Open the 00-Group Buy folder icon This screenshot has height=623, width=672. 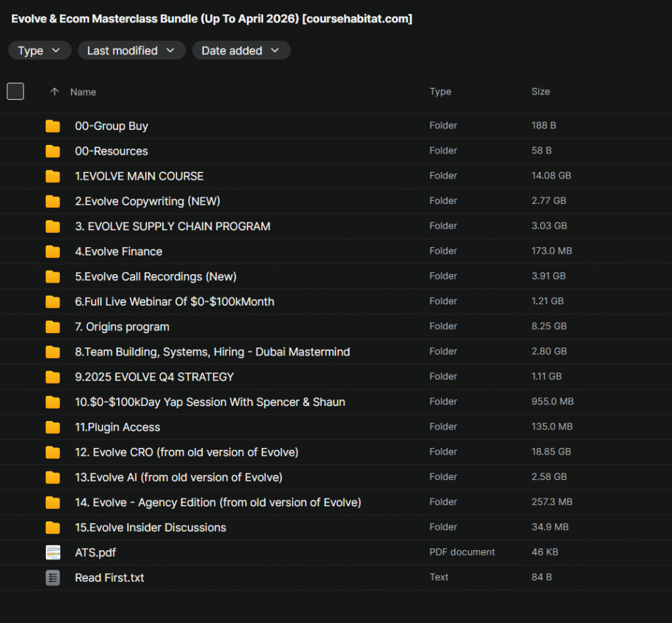click(52, 125)
